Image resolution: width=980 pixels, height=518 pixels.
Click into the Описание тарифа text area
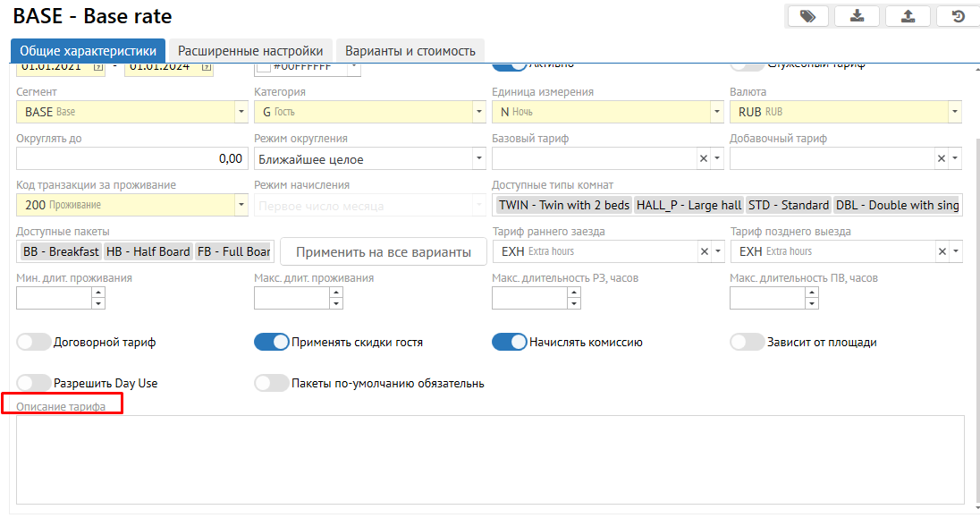pyautogui.click(x=490, y=459)
